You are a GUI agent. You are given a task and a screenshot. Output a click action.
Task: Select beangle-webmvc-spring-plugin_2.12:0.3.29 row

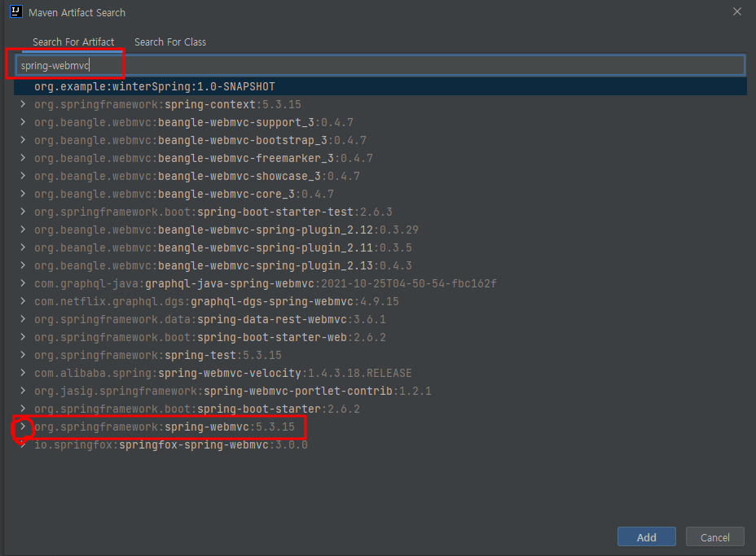380,230
